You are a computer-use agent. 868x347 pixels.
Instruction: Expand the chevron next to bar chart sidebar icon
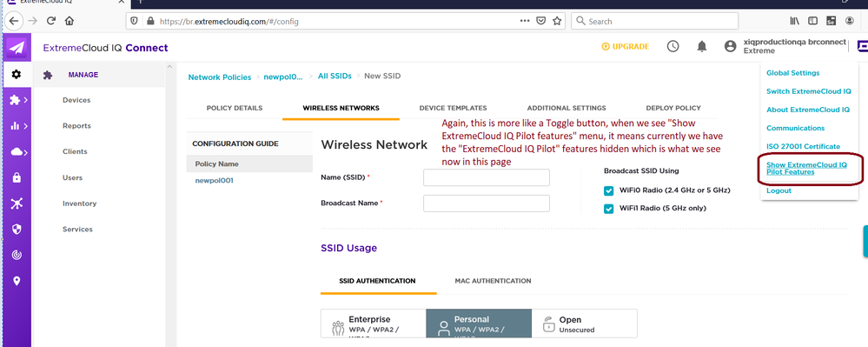[25, 126]
